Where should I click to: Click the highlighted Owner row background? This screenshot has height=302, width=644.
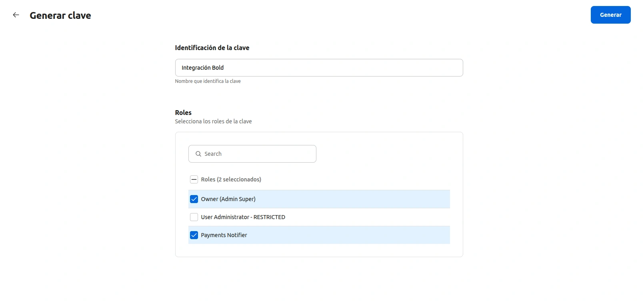(352, 199)
